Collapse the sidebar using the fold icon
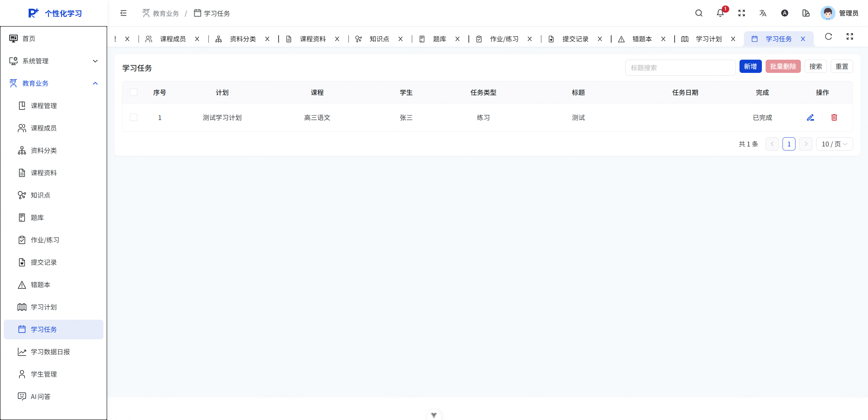The image size is (868, 420). (123, 13)
